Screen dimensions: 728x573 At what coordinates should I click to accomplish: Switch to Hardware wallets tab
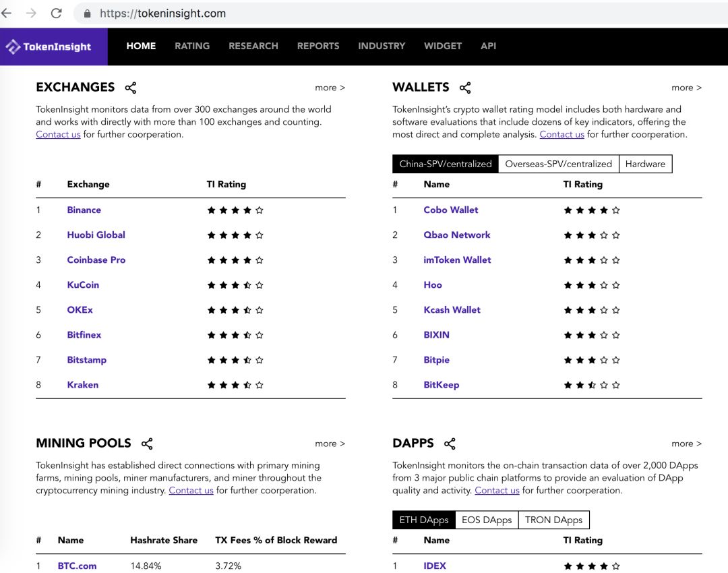(645, 164)
